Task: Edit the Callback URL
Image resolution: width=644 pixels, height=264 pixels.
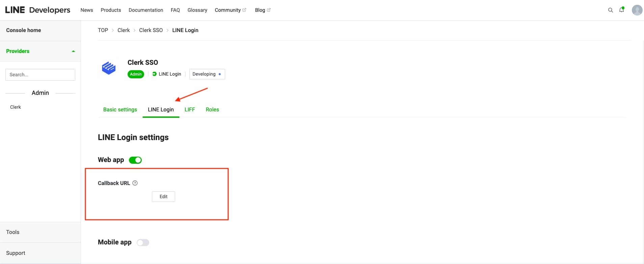Action: (x=163, y=196)
